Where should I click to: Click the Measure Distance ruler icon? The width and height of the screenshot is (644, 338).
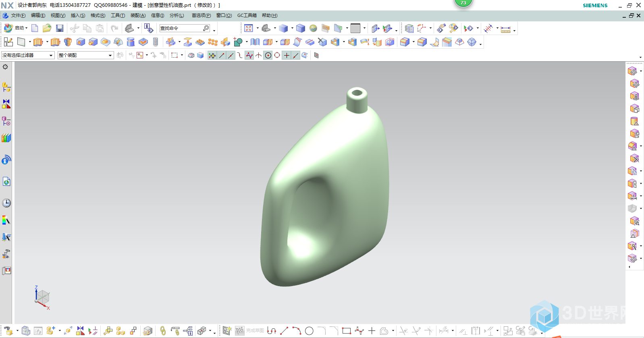pyautogui.click(x=505, y=29)
